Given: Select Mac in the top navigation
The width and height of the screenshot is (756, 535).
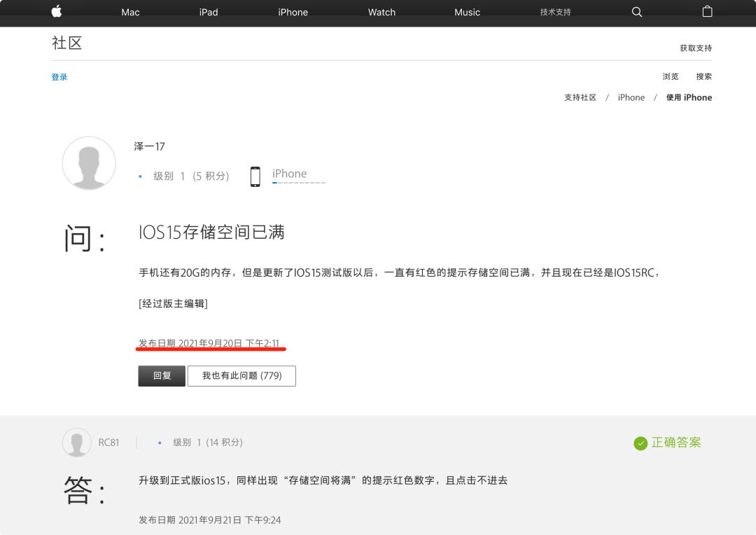Looking at the screenshot, I should 130,12.
